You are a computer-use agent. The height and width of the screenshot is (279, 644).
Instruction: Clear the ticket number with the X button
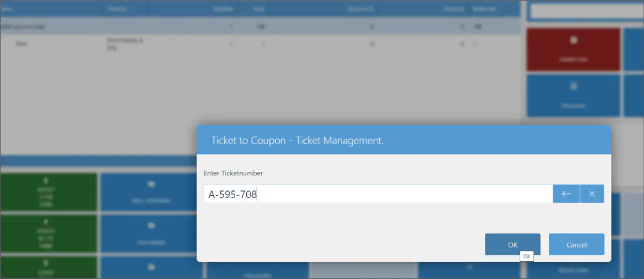pos(592,194)
